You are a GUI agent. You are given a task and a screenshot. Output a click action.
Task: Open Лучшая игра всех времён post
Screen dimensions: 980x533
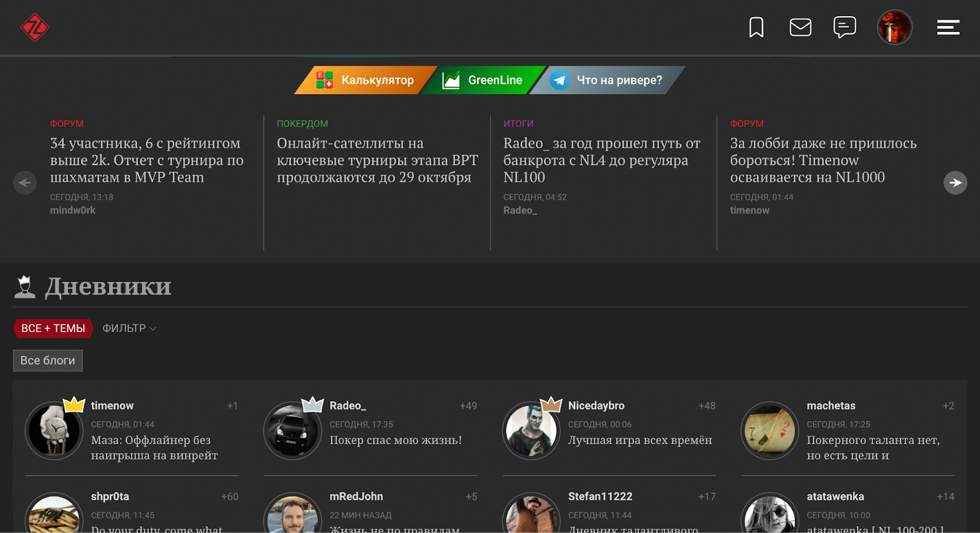tap(640, 440)
